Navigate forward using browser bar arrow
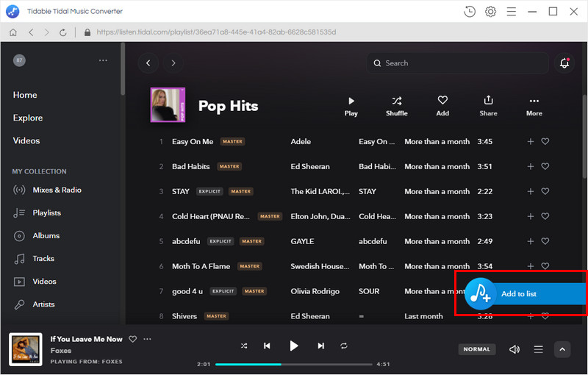Viewport: 588px width, 375px height. coord(46,32)
